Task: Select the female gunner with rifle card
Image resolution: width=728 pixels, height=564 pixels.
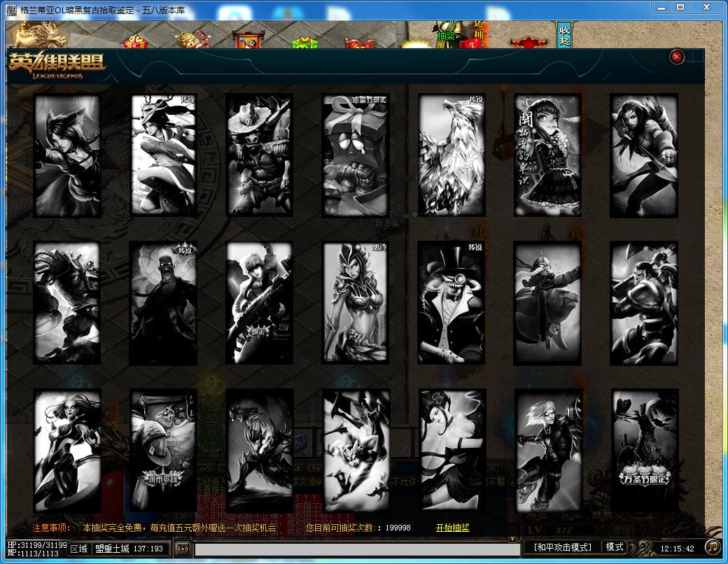Action: 260,302
